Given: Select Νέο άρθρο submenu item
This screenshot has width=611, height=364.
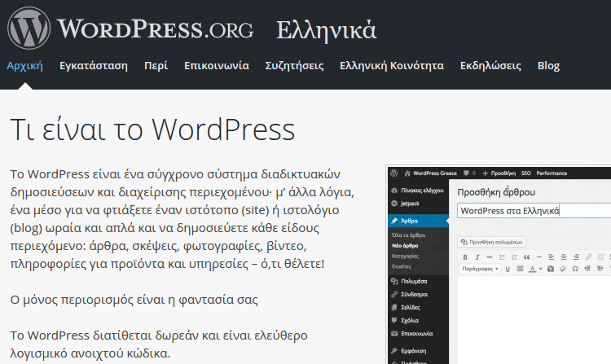Looking at the screenshot, I should click(x=405, y=246).
